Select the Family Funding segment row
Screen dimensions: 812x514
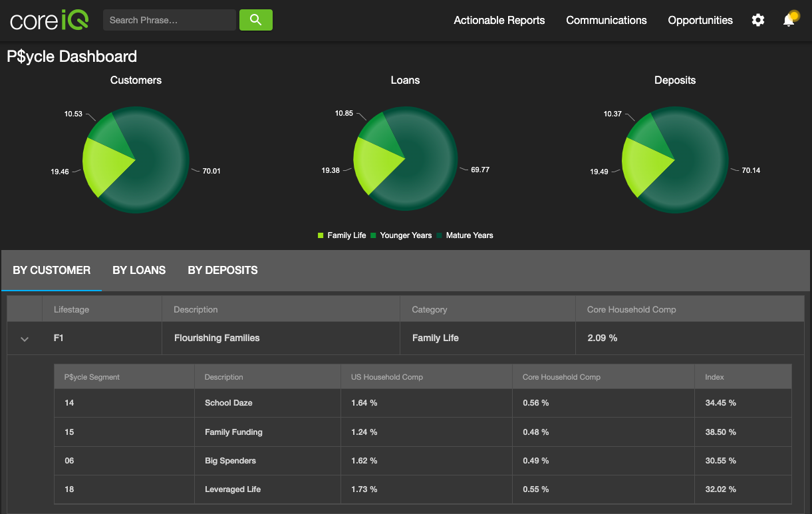tap(423, 432)
